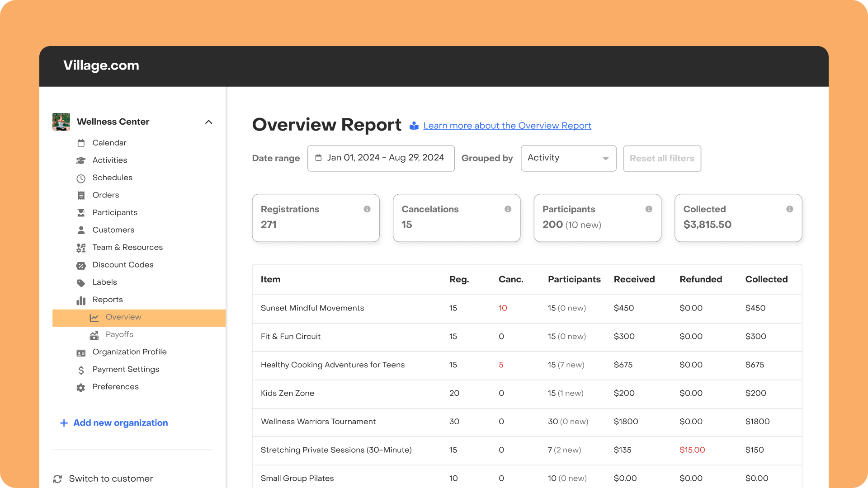Select Participants in sidebar menu

pos(115,212)
